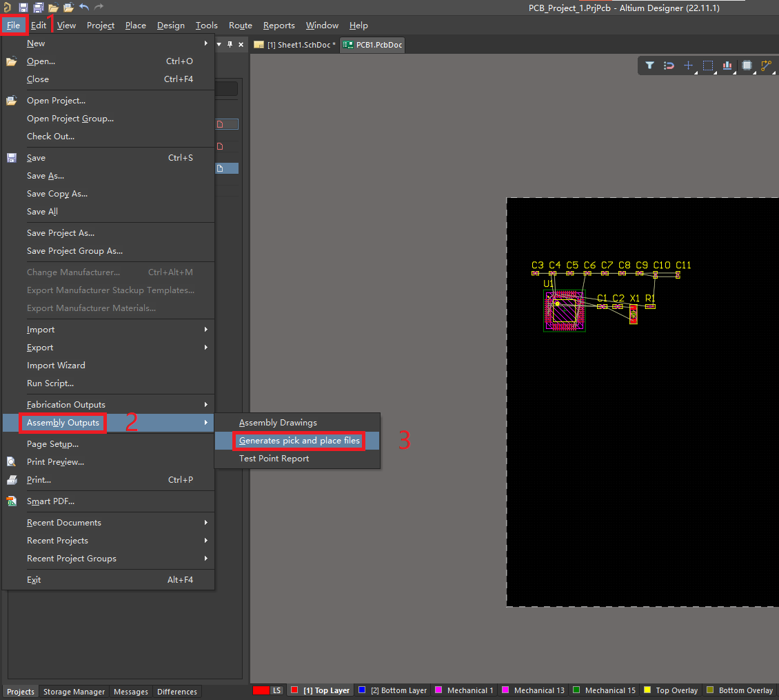The width and height of the screenshot is (779, 700).
Task: Click the Smart PDF menu icon
Action: (12, 501)
